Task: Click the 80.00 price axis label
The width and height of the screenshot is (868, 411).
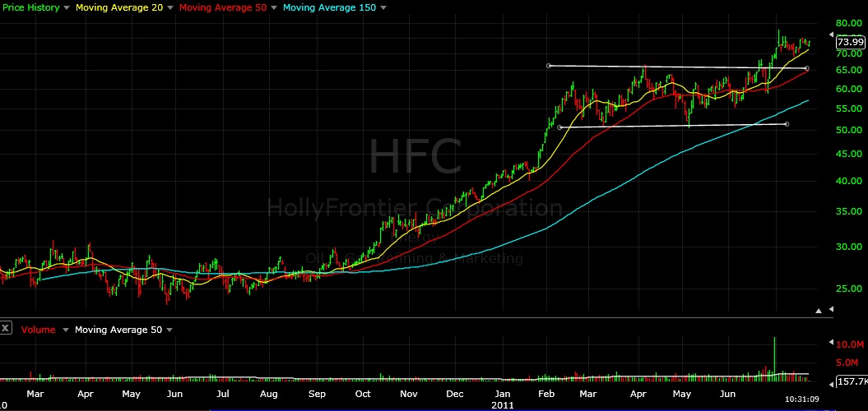Action: (850, 23)
